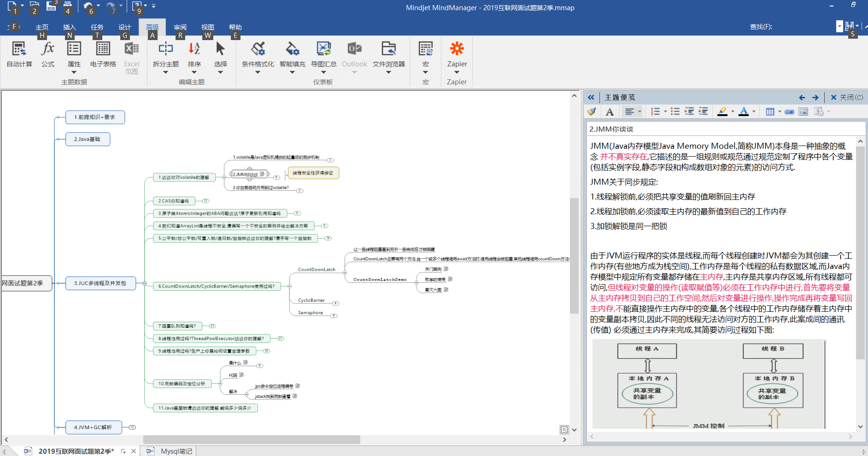Expand the 2.CAS你知道吗 subtopics counter
The image size is (868, 456).
[205, 201]
